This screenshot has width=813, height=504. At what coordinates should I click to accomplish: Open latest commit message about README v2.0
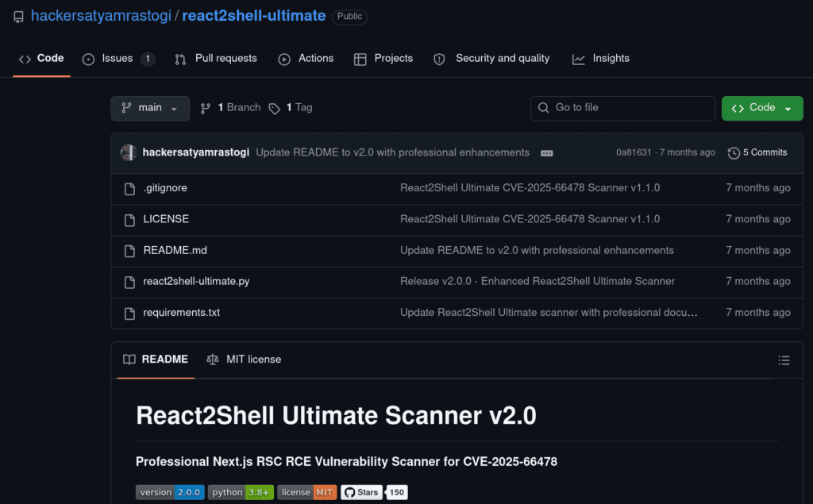click(x=392, y=152)
